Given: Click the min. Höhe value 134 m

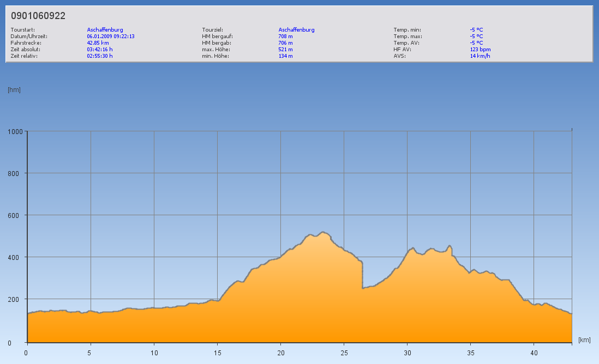Looking at the screenshot, I should tap(285, 56).
